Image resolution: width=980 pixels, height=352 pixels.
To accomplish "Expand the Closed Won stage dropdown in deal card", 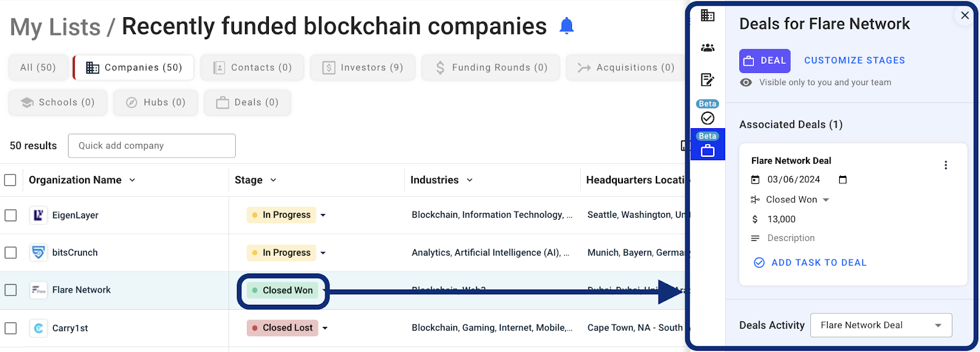I will [826, 200].
